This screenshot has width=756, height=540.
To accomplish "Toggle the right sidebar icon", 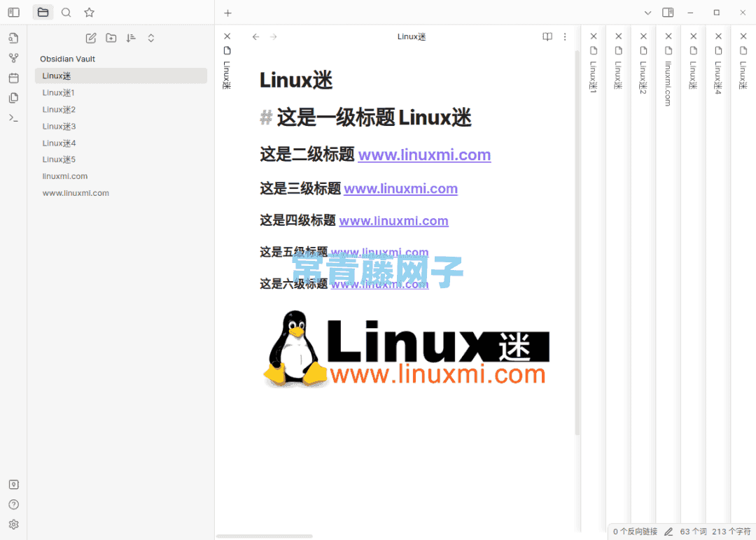I will [x=668, y=13].
